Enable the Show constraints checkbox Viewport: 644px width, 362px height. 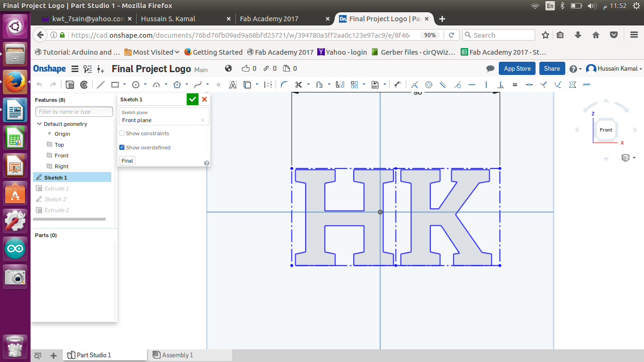(122, 133)
